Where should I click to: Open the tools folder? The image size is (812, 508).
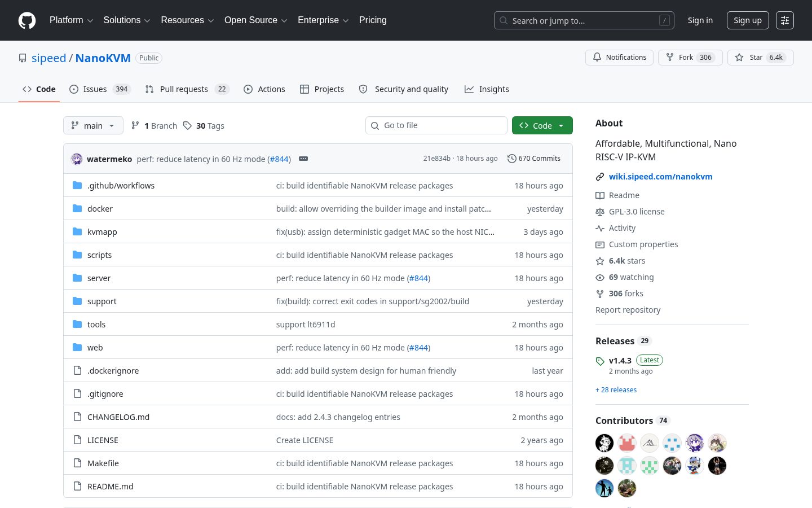(x=96, y=324)
